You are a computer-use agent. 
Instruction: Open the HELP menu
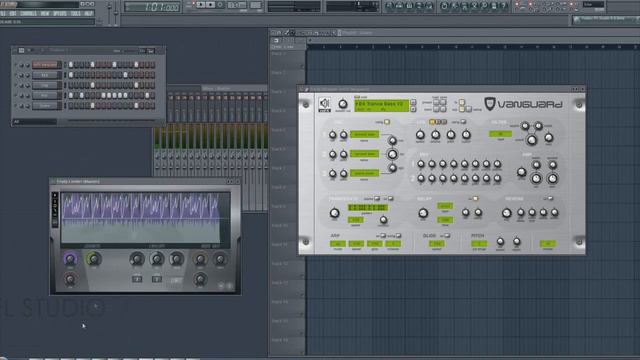point(88,13)
